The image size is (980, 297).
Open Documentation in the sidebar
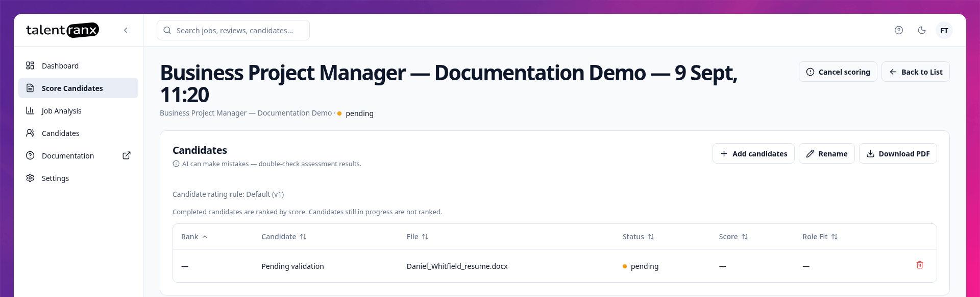78,155
